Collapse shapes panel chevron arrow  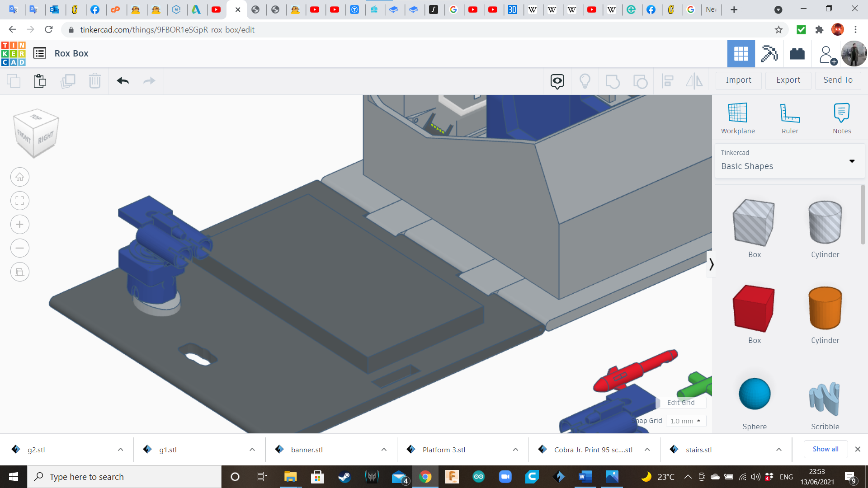pyautogui.click(x=711, y=264)
